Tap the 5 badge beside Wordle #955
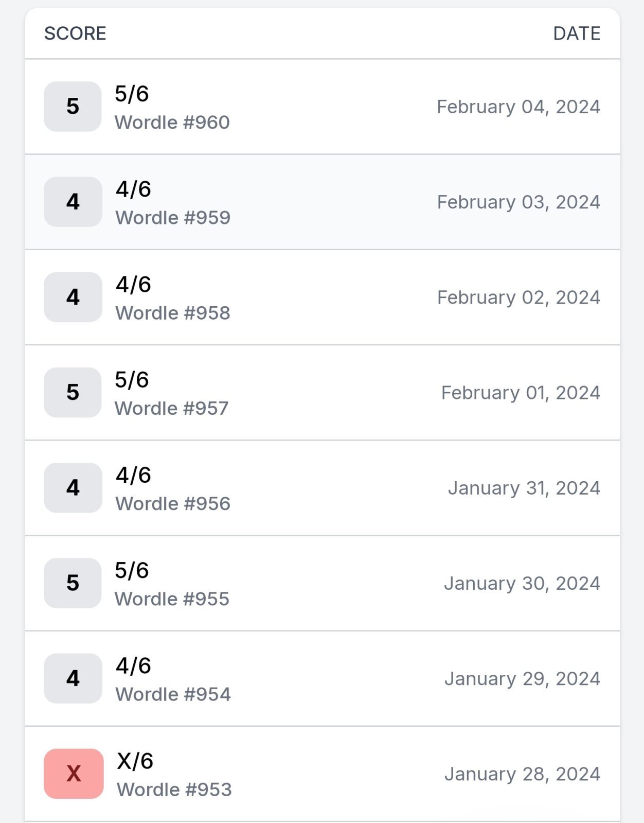The height and width of the screenshot is (823, 644). (x=73, y=583)
